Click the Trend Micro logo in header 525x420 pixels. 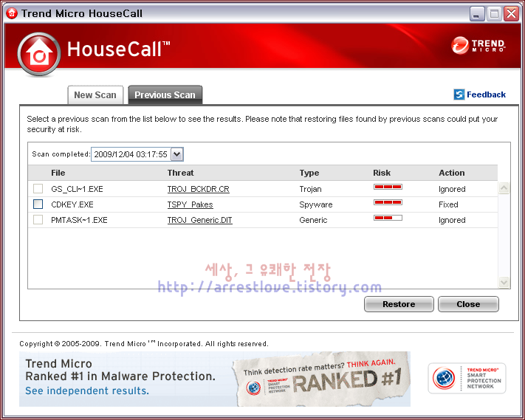tap(478, 46)
